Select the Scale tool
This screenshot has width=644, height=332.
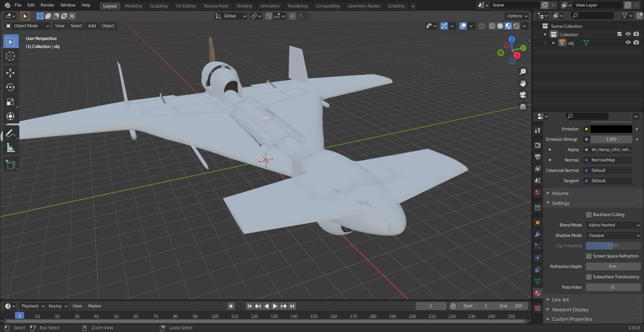tap(10, 102)
